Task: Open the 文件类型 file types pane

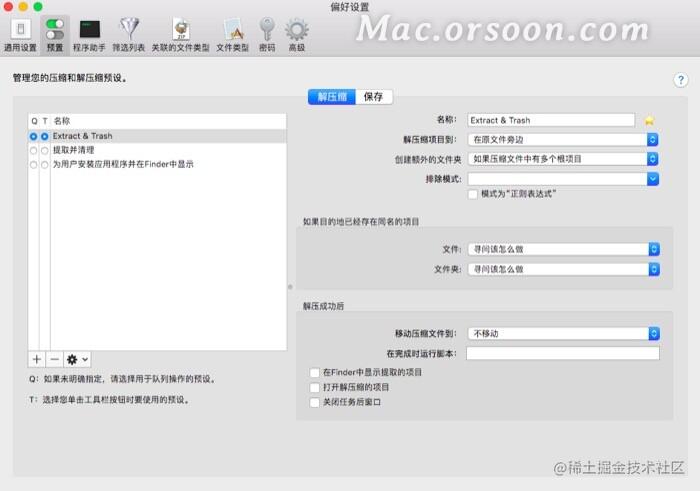Action: pos(232,36)
